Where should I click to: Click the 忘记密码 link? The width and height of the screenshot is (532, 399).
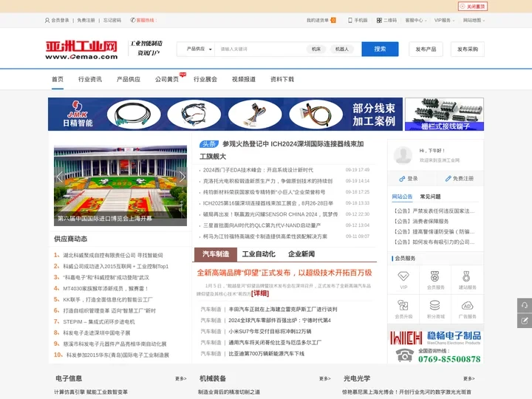click(x=112, y=21)
